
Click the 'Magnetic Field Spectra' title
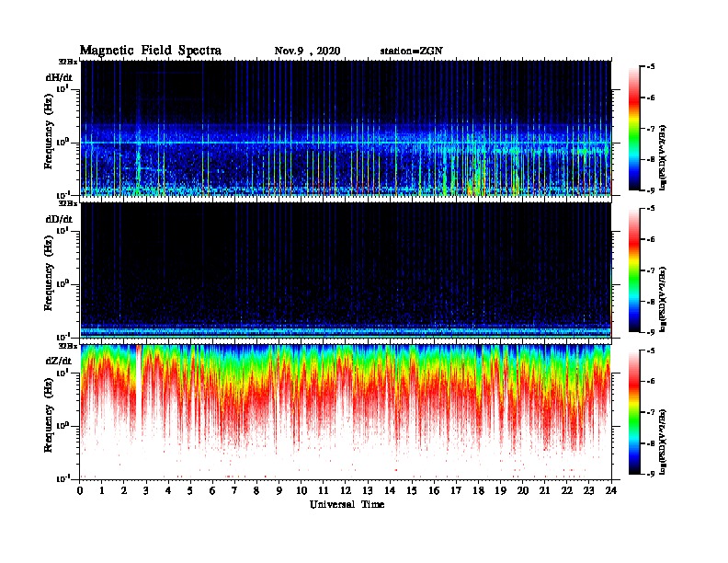(151, 51)
